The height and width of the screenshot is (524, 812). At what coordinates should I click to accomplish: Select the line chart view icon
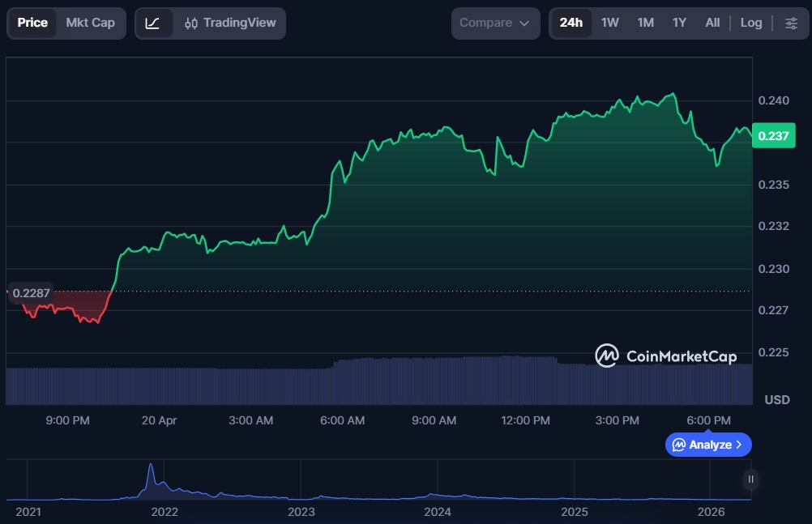point(152,23)
